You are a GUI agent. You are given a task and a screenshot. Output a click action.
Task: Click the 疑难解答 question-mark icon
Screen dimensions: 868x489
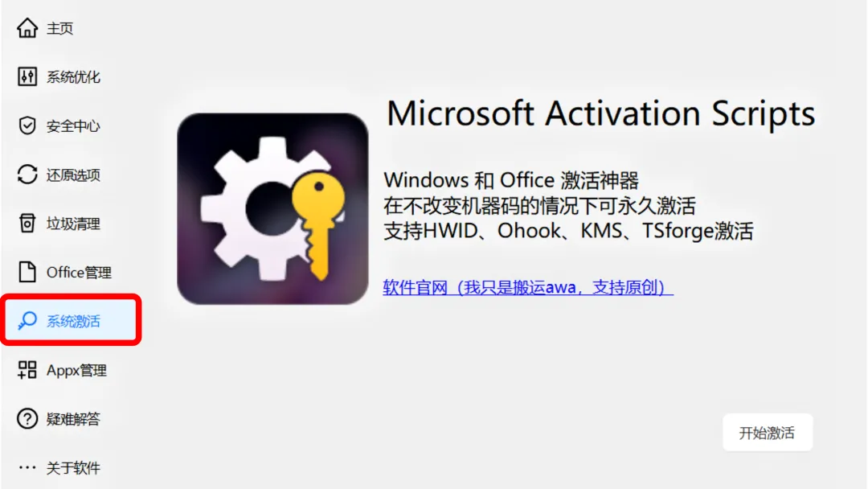(x=27, y=419)
